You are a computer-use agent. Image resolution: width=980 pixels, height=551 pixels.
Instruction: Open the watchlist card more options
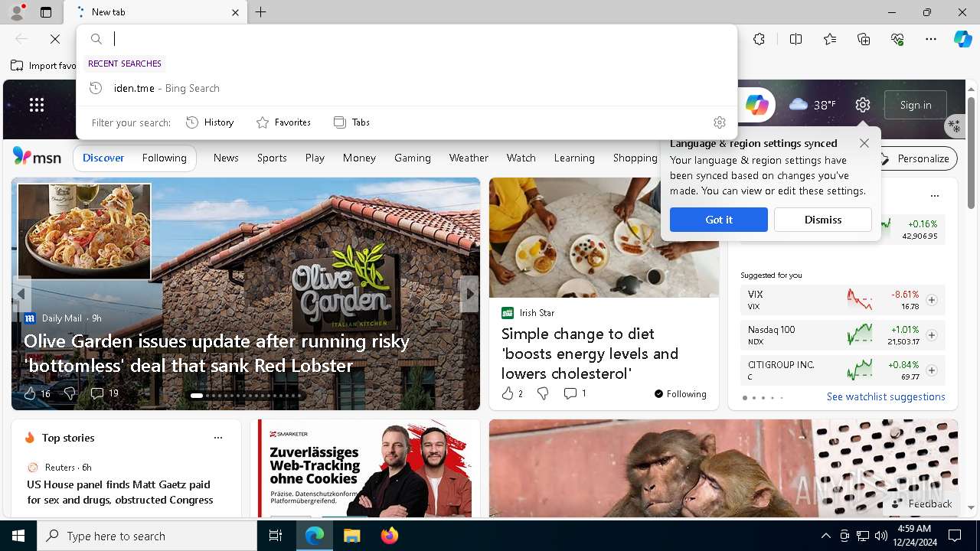tap(934, 196)
